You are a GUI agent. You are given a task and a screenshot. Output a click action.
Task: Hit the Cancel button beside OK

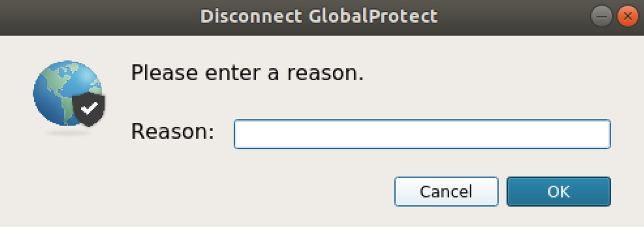tap(446, 191)
